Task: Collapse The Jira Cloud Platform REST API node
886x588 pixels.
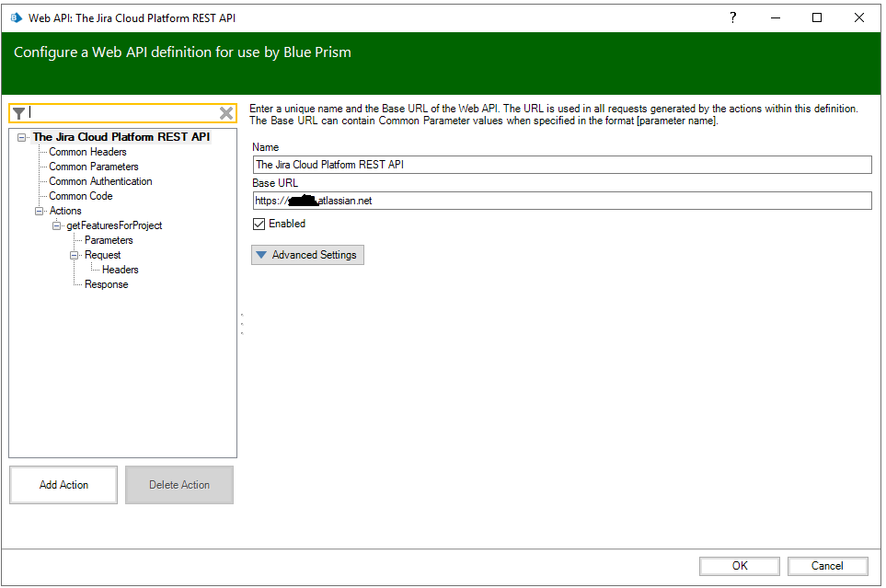Action: point(19,136)
